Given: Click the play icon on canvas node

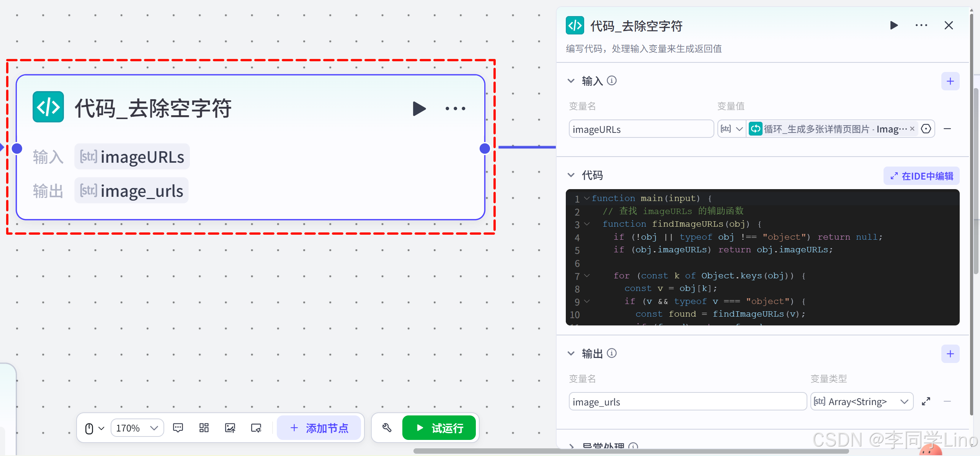Looking at the screenshot, I should pyautogui.click(x=419, y=109).
